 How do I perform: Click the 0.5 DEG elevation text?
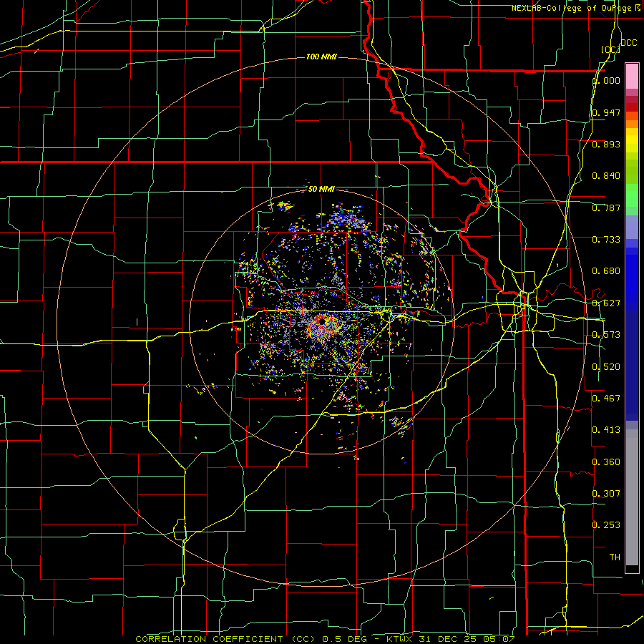[344, 639]
